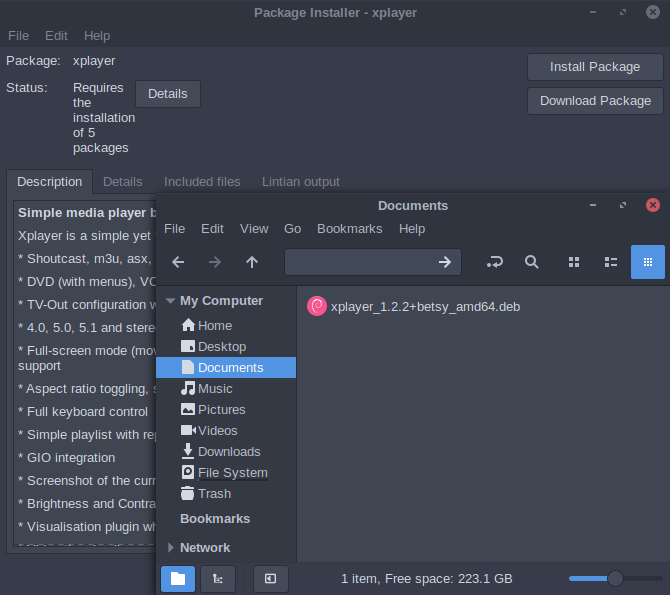Screen dimensions: 670x595
Task: Go up to the parent folder
Action: tap(252, 262)
